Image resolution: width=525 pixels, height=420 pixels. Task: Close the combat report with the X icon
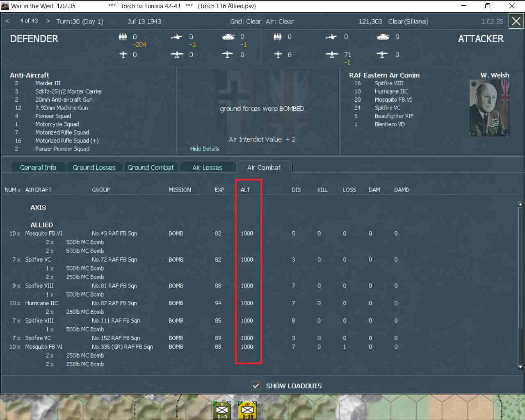click(516, 21)
